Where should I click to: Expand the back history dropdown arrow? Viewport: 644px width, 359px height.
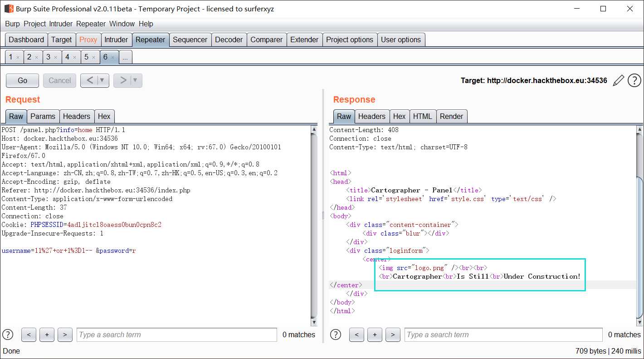click(103, 80)
